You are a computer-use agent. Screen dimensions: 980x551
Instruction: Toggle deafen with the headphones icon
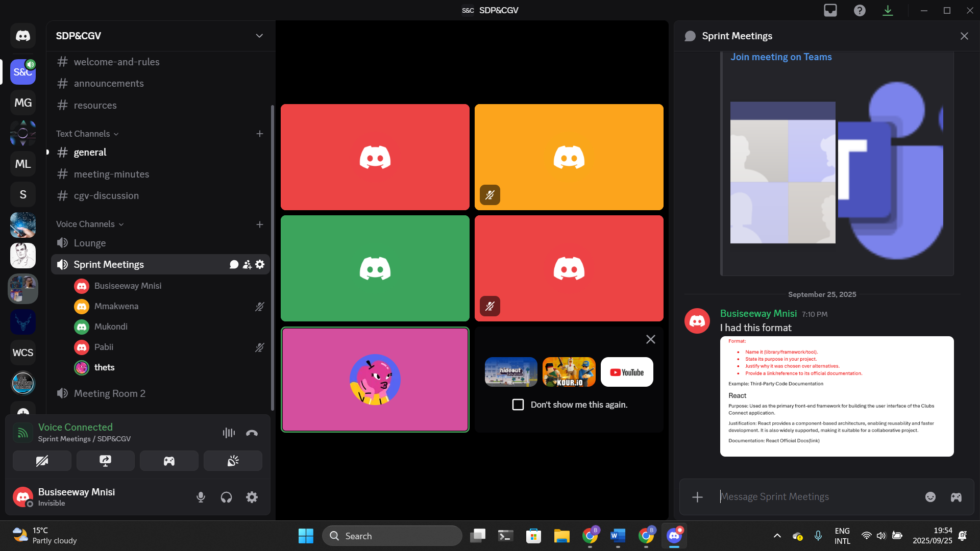(226, 497)
